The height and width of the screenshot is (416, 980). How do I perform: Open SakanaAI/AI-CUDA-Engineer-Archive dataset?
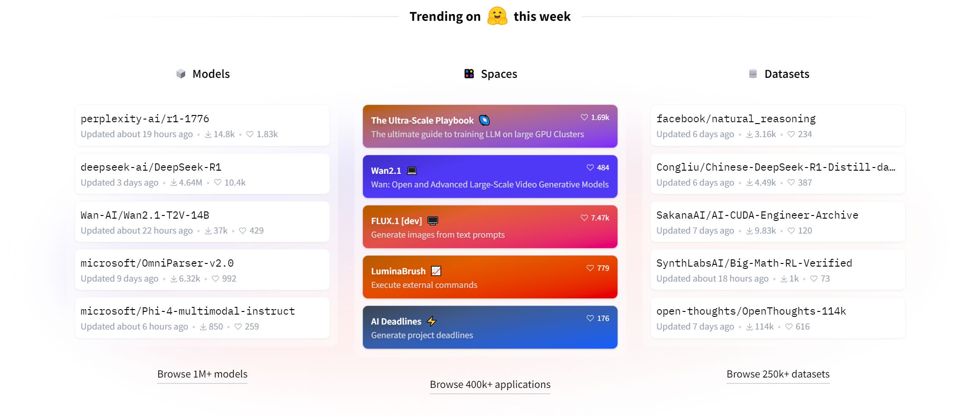778,222
